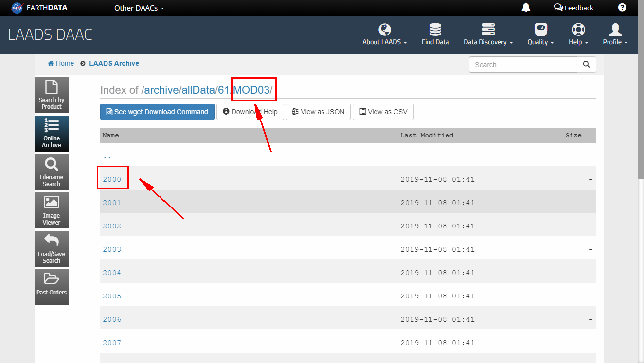The height and width of the screenshot is (363, 644).
Task: Open Image Viewer sidebar item
Action: [52, 210]
